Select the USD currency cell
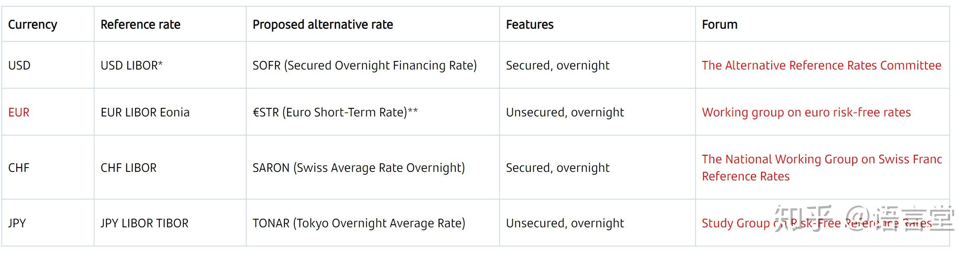 coord(19,65)
